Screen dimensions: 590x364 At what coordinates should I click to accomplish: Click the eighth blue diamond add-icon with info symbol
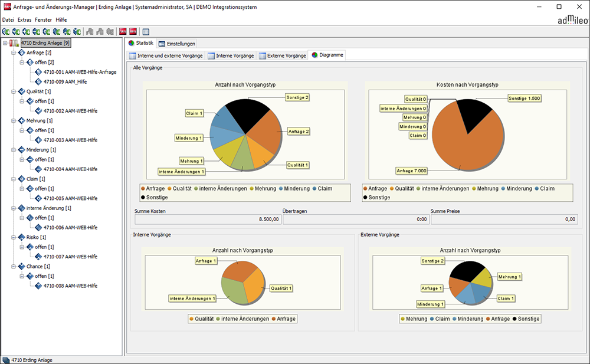pyautogui.click(x=77, y=32)
